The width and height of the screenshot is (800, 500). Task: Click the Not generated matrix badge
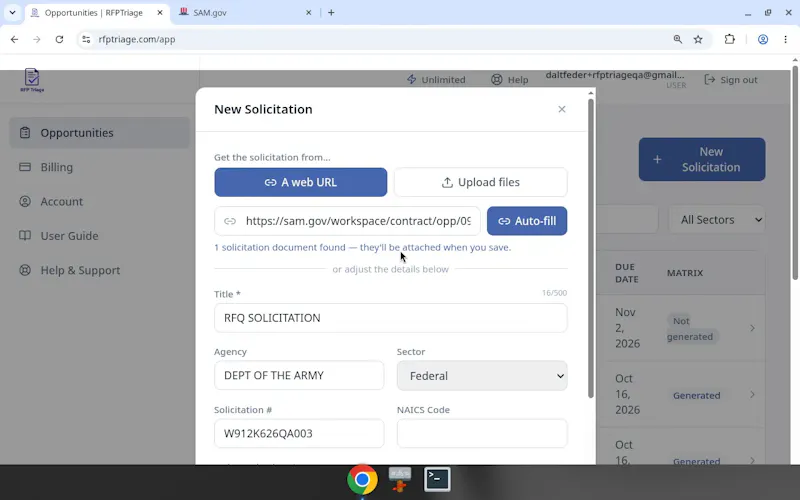[691, 329]
